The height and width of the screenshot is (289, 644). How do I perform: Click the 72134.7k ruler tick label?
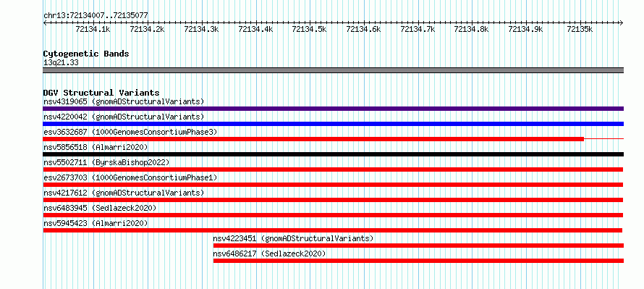tap(418, 29)
